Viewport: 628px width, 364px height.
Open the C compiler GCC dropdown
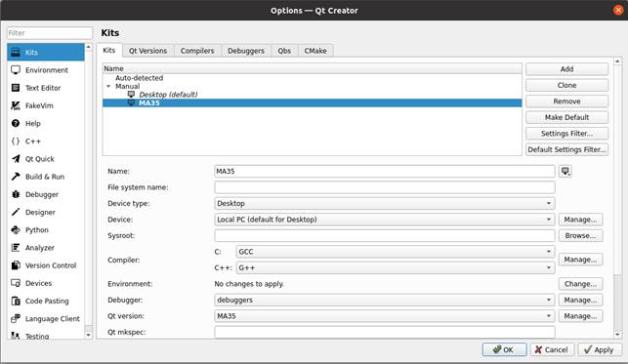tap(396, 252)
